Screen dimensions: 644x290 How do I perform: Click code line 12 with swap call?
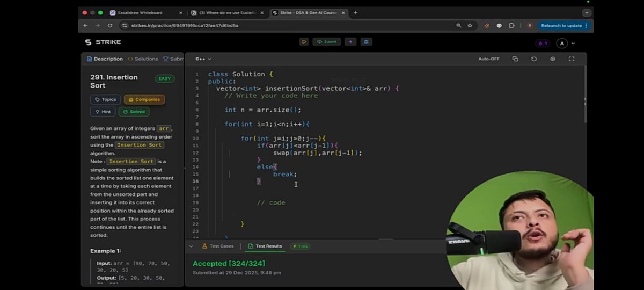(x=318, y=153)
